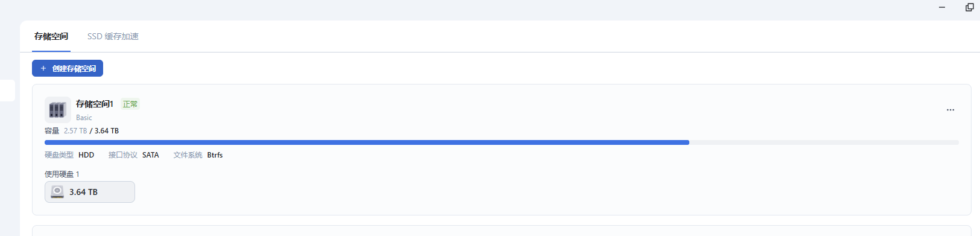The width and height of the screenshot is (980, 236).
Task: Click the 2.57 TB / 3.64 TB capacity text
Action: coord(91,130)
